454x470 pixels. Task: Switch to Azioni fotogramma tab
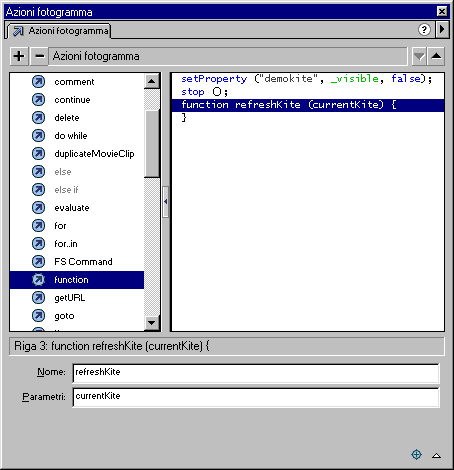pyautogui.click(x=59, y=31)
